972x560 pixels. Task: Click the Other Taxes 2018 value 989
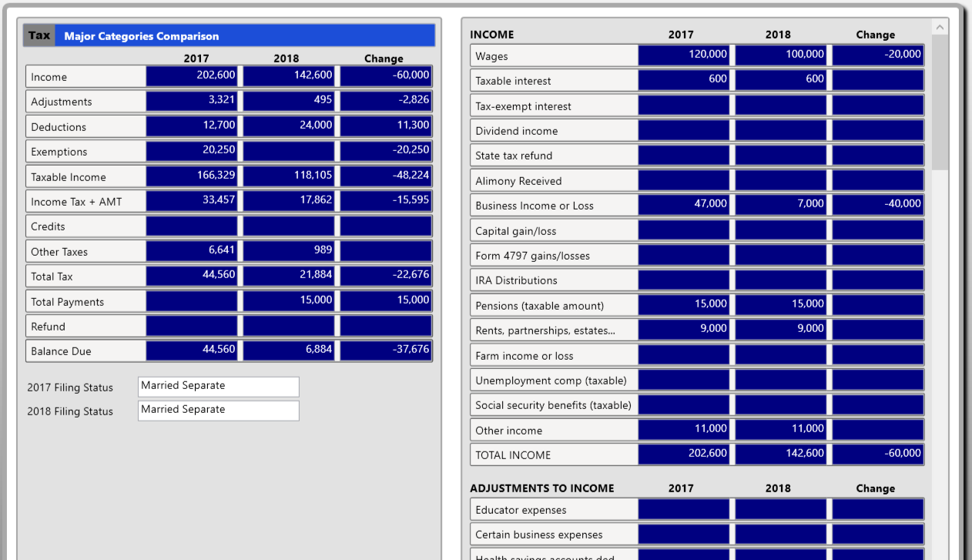289,251
